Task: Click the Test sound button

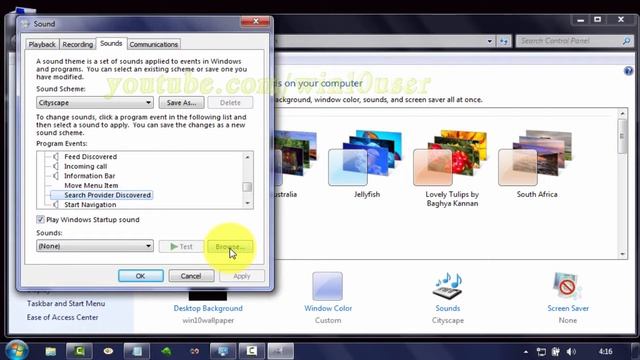Action: [x=182, y=247]
